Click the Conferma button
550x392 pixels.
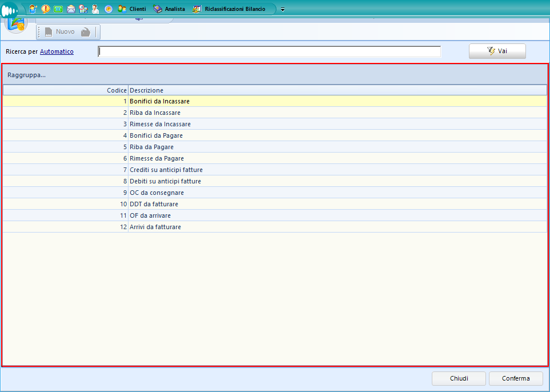point(516,378)
